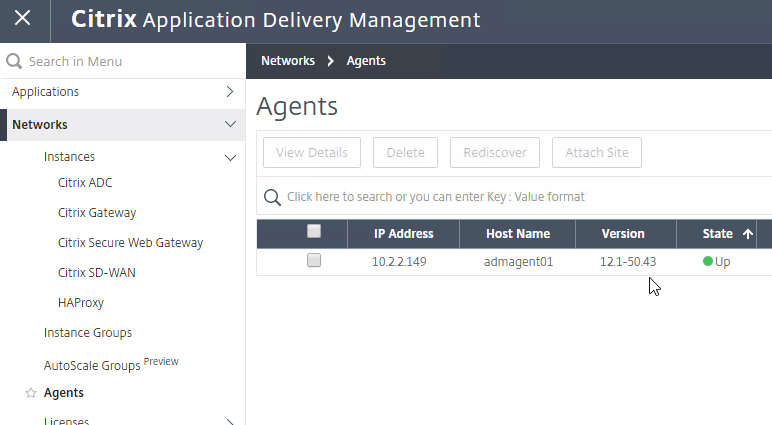Collapse the Networks section chevron
This screenshot has height=425, width=772.
230,124
